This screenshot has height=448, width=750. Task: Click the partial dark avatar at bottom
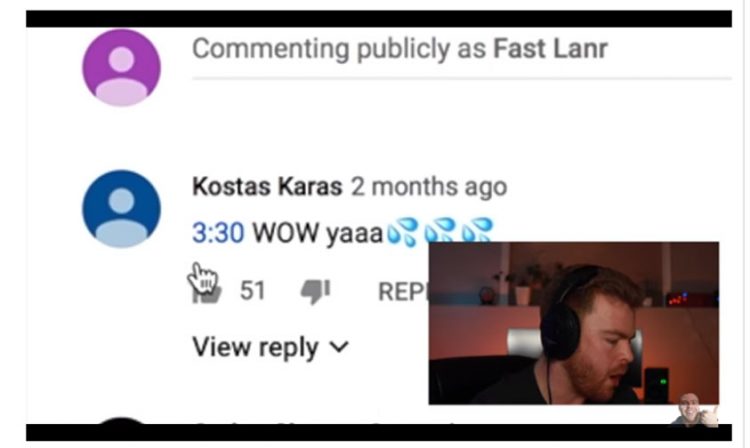pos(121,420)
